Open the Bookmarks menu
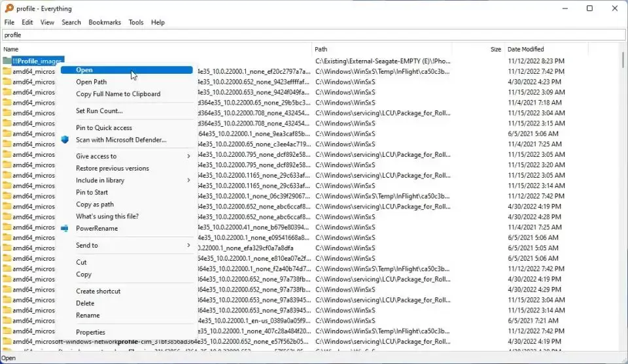The height and width of the screenshot is (364, 628). click(105, 22)
